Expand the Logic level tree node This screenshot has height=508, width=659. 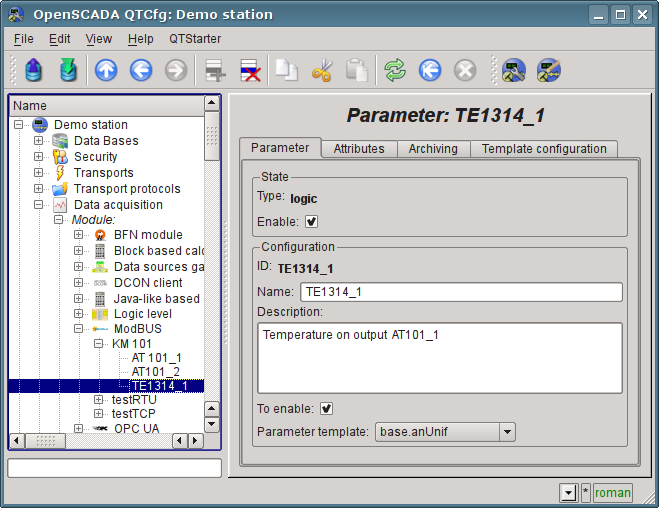(x=78, y=313)
